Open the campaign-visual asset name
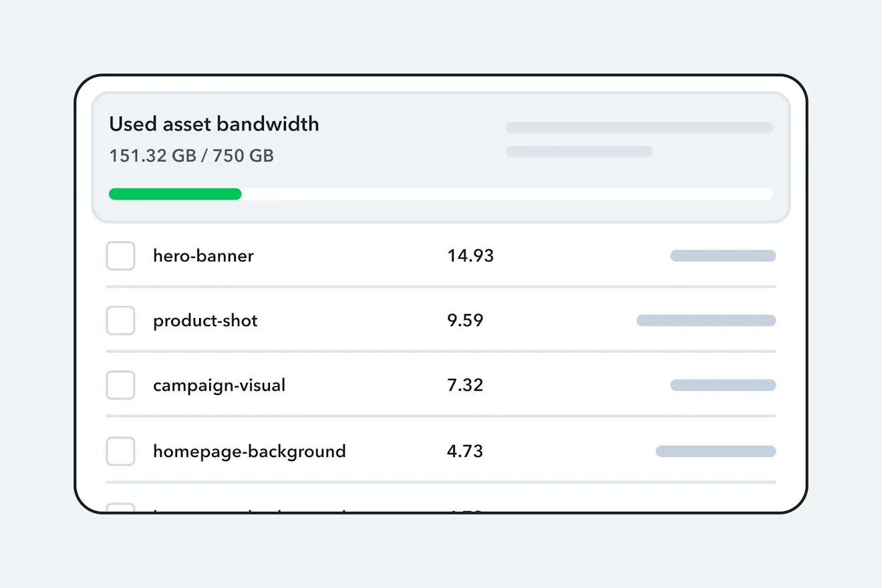The height and width of the screenshot is (588, 882). pyautogui.click(x=219, y=386)
